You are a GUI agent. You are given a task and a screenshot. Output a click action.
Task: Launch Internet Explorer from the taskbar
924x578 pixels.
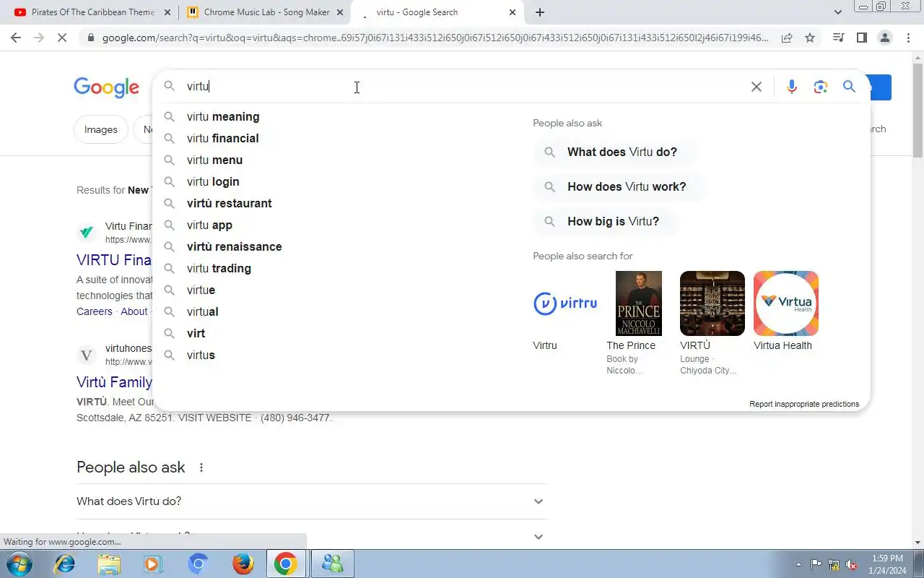65,564
